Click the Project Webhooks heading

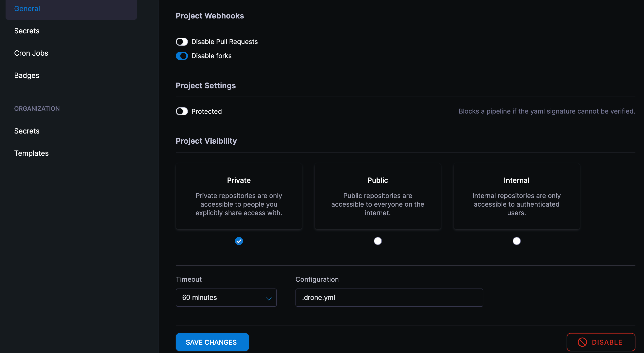click(x=210, y=16)
